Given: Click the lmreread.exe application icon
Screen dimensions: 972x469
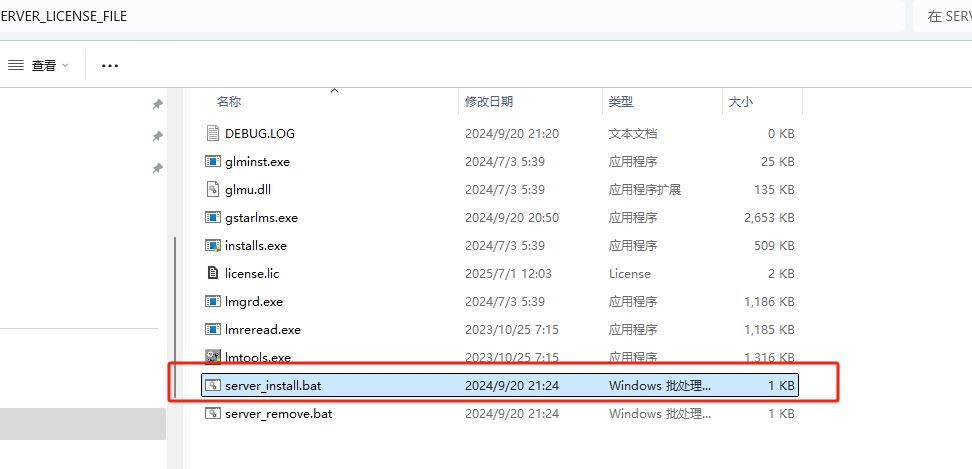Looking at the screenshot, I should click(213, 330).
